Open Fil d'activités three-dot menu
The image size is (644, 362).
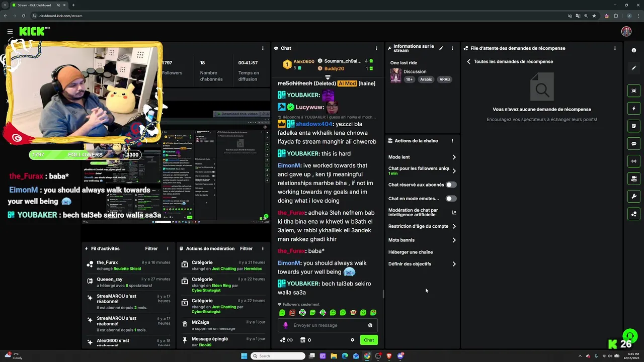tap(168, 248)
